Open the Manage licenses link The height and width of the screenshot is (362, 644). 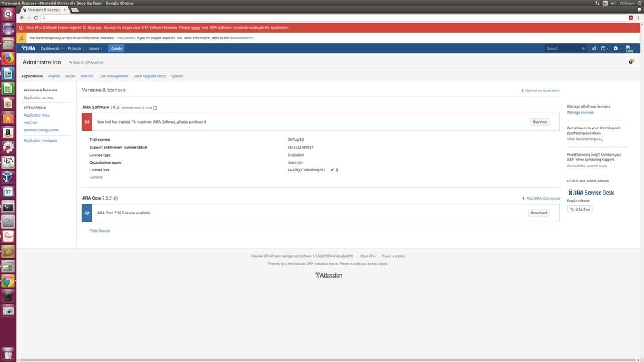tap(580, 113)
